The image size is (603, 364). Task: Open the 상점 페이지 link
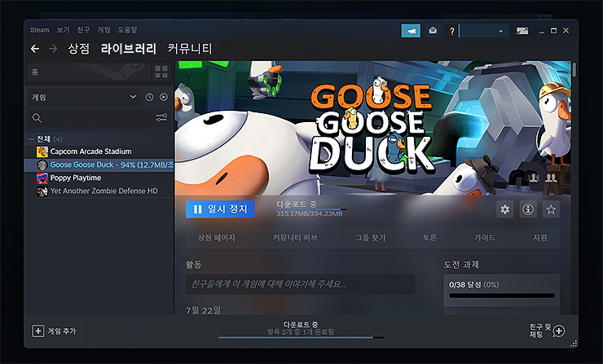point(216,238)
